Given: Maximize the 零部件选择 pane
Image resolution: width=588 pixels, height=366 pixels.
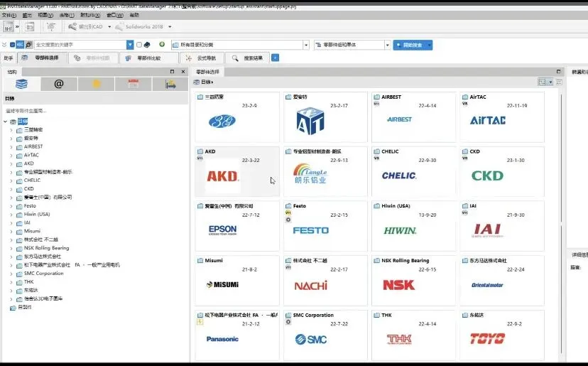Looking at the screenshot, I should [x=558, y=71].
